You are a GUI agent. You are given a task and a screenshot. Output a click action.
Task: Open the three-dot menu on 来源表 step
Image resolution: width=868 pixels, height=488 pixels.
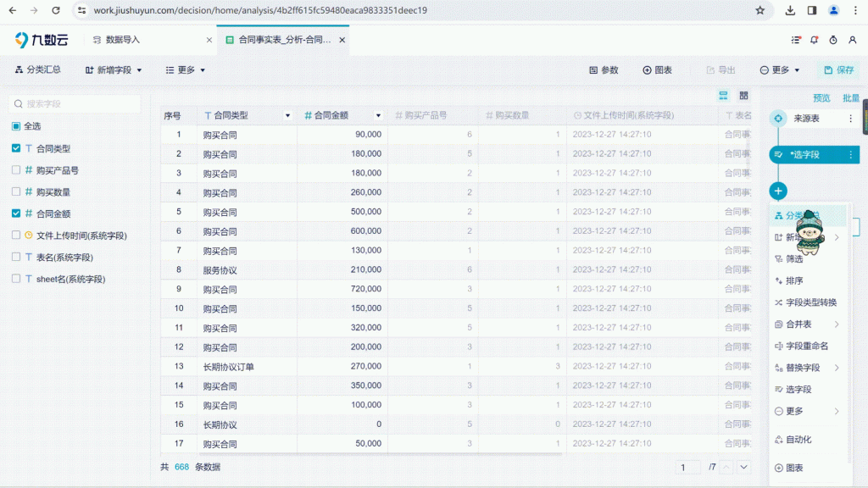point(850,119)
